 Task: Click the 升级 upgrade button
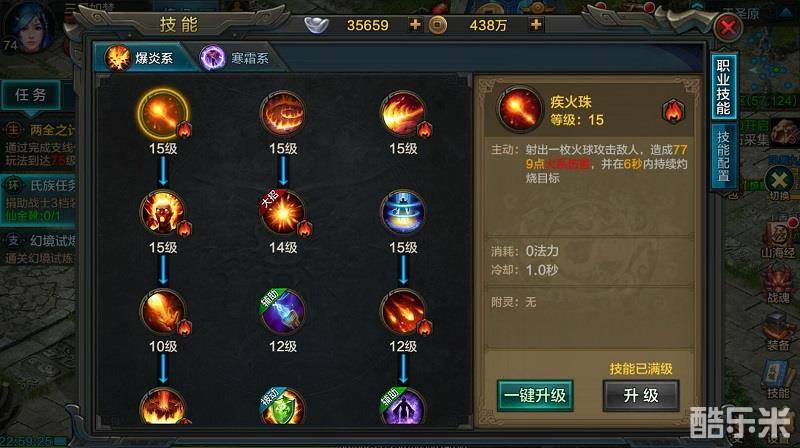[x=641, y=395]
